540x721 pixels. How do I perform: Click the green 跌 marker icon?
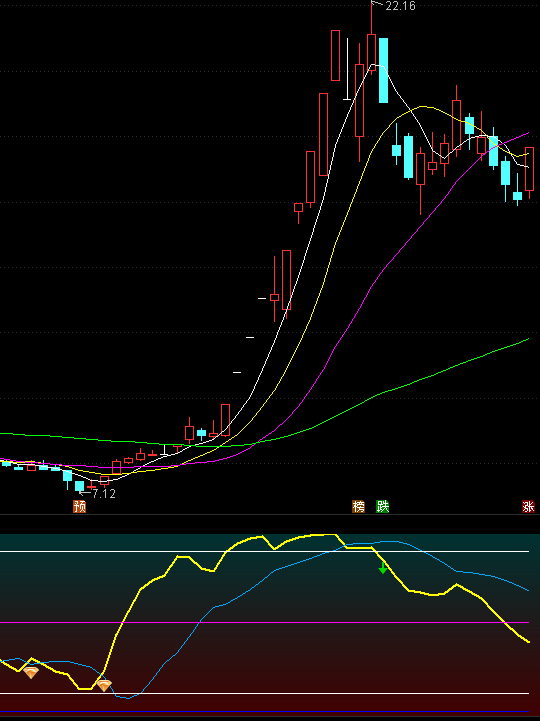pyautogui.click(x=383, y=507)
